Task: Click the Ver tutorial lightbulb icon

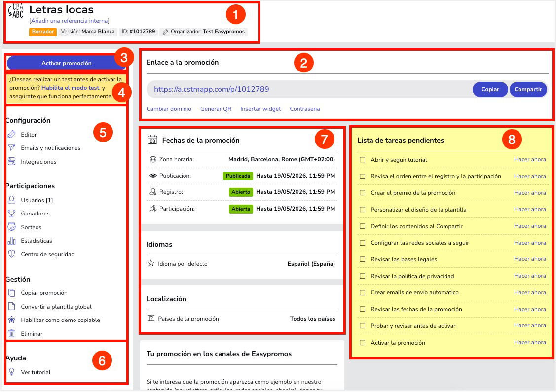Action: pyautogui.click(x=12, y=372)
